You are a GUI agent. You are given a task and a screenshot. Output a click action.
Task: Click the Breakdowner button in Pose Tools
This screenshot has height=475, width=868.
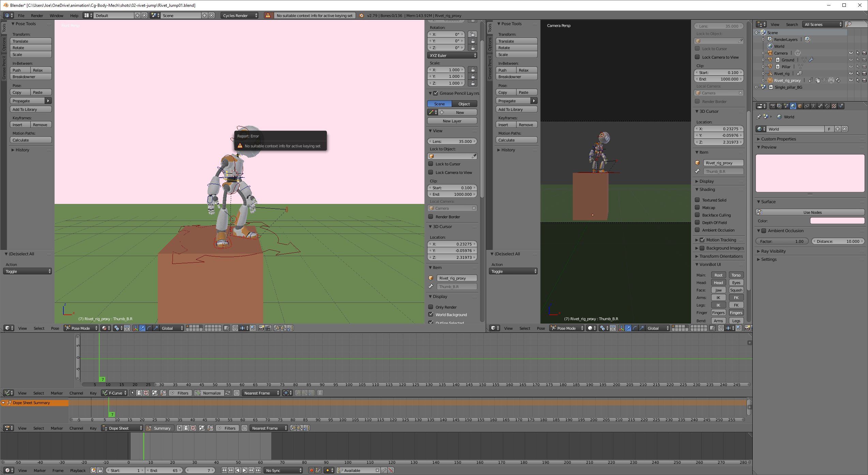31,77
